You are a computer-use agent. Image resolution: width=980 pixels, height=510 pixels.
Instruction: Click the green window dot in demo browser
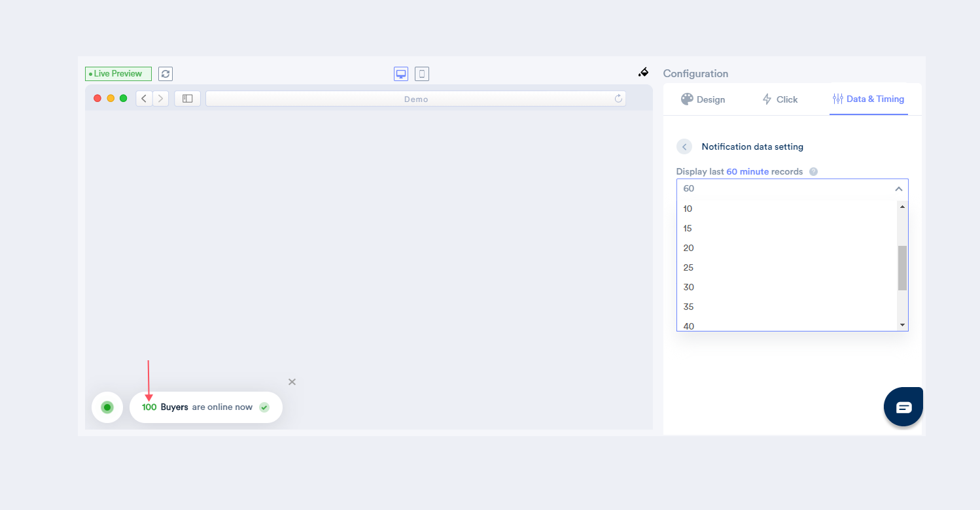[123, 99]
